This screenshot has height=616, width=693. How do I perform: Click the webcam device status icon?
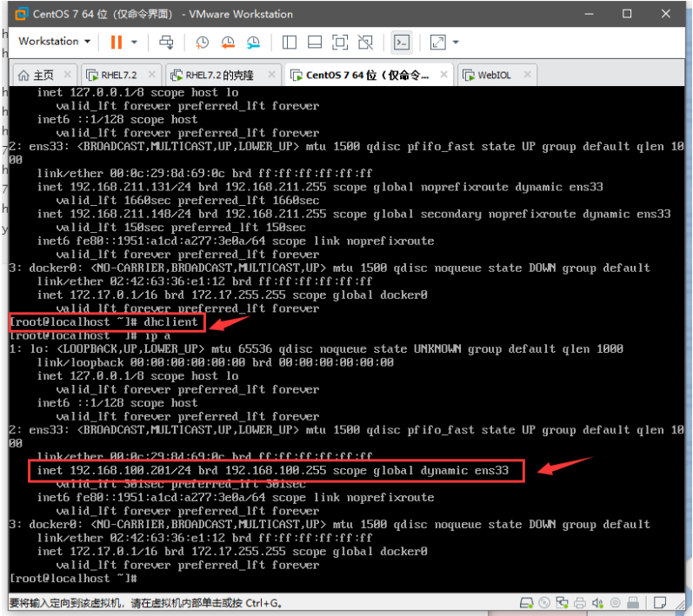coord(616,603)
